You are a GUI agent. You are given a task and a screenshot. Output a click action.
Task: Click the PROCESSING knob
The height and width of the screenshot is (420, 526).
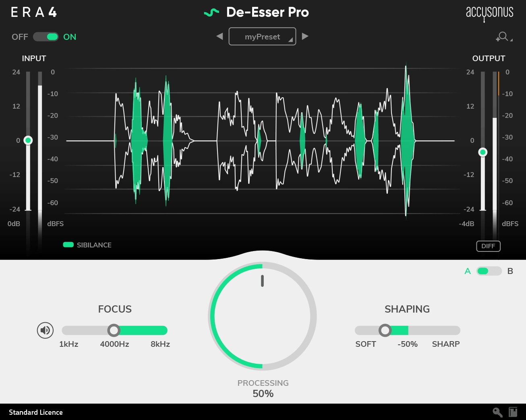point(262,316)
